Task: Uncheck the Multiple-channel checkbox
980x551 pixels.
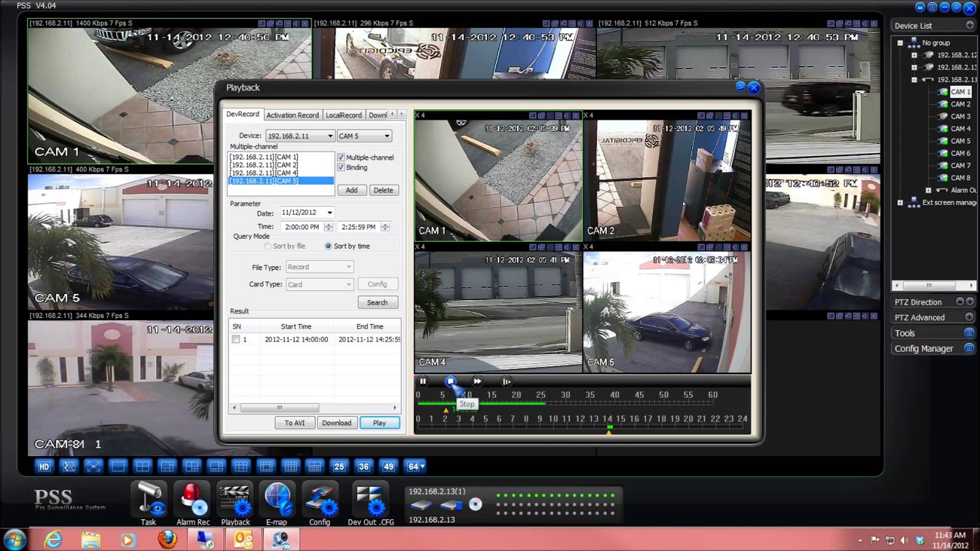Action: click(341, 157)
